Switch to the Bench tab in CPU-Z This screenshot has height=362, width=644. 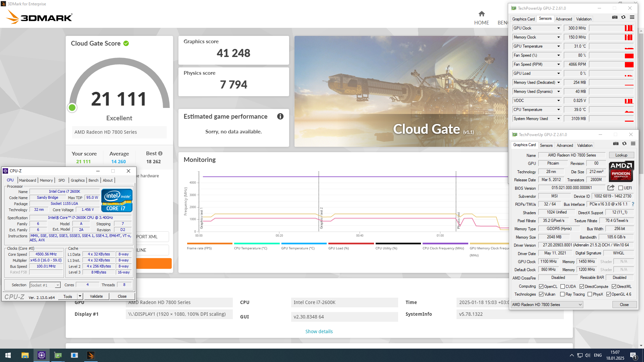(x=94, y=180)
